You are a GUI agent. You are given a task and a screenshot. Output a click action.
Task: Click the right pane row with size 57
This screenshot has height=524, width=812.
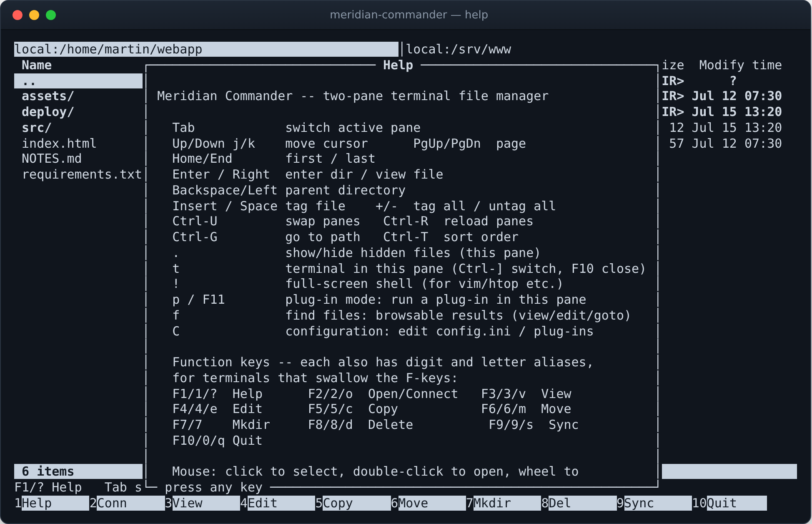(725, 144)
